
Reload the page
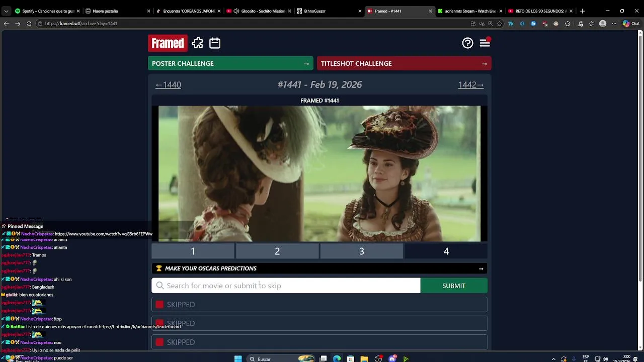(29, 24)
